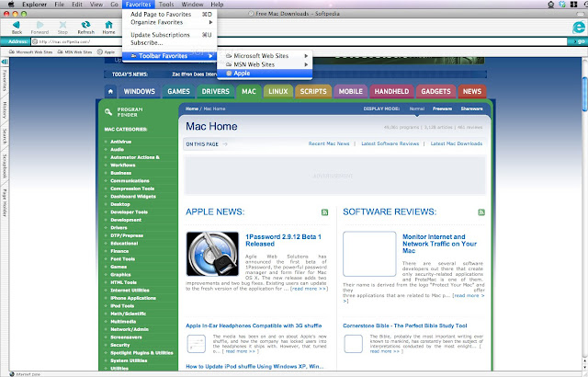The width and height of the screenshot is (588, 377).
Task: Open the Help menu
Action: coord(217,4)
